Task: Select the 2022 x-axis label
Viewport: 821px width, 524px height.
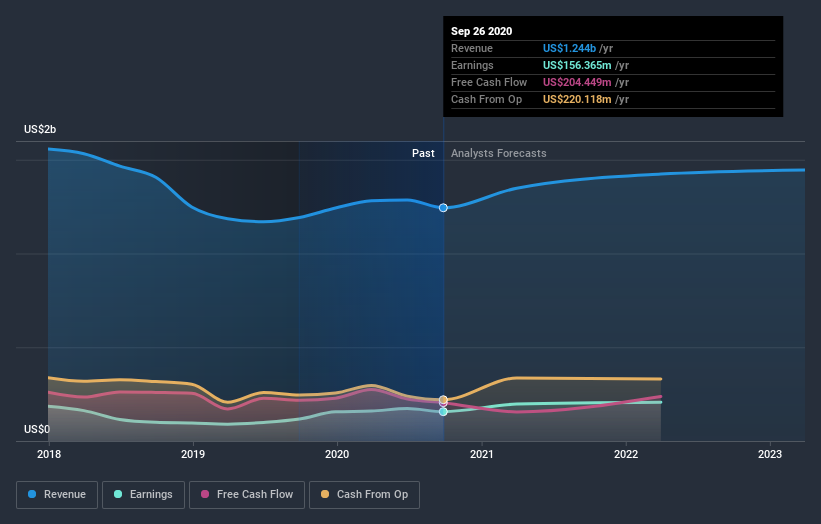Action: 626,454
